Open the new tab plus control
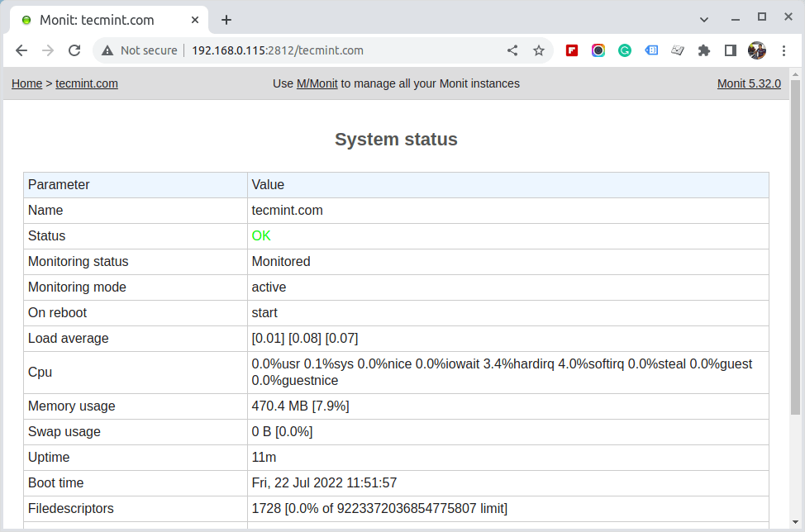 coord(226,19)
